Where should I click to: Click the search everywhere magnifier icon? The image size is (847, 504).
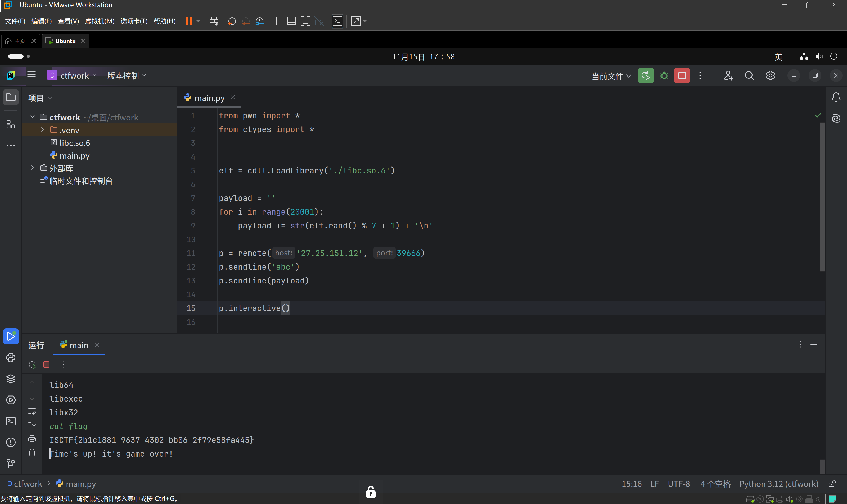pos(749,75)
